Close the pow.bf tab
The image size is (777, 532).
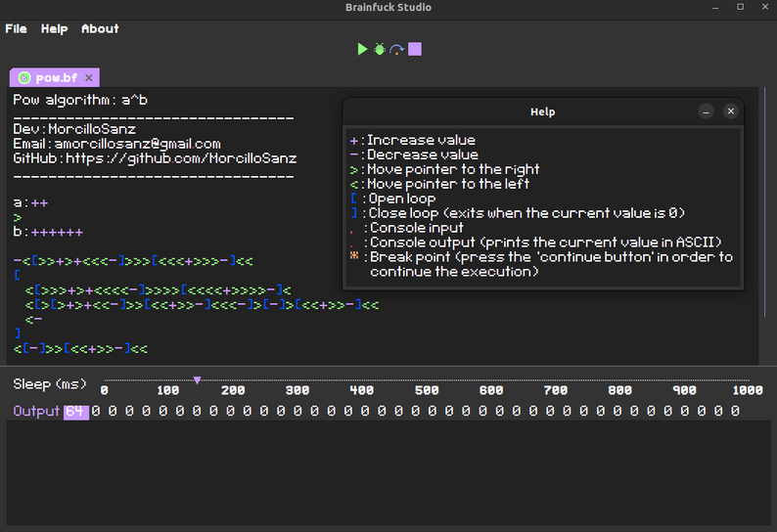tap(88, 78)
